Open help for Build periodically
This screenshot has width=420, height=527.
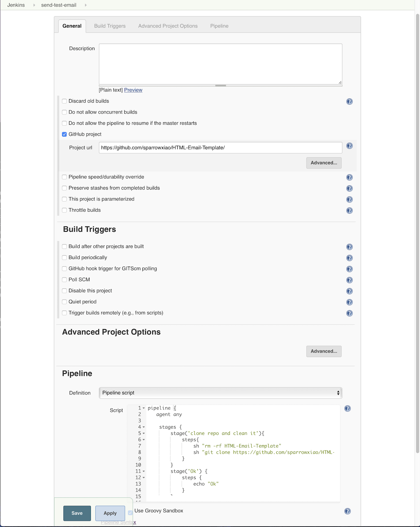tap(349, 258)
